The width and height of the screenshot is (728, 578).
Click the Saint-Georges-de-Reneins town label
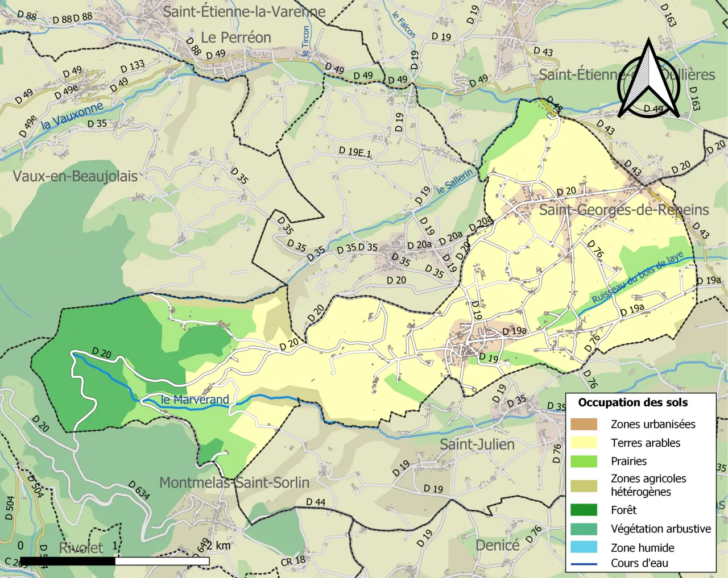pyautogui.click(x=624, y=210)
